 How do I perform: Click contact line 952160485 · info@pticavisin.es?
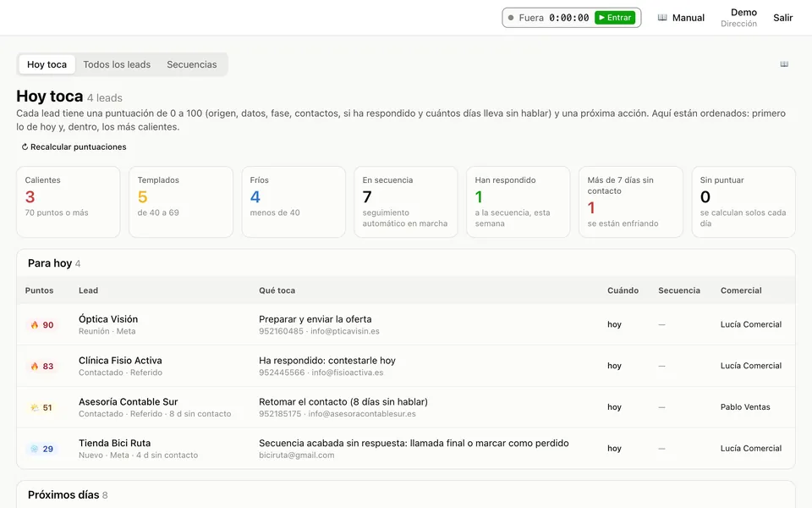tap(319, 331)
